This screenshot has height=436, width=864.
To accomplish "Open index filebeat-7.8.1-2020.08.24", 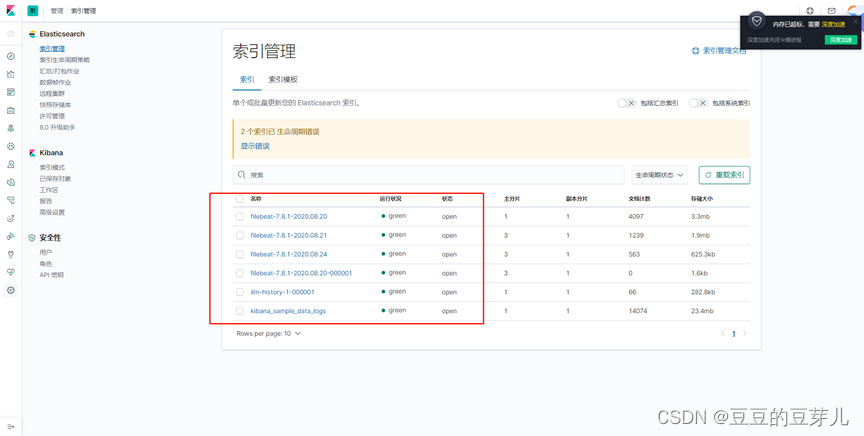I will pyautogui.click(x=289, y=254).
